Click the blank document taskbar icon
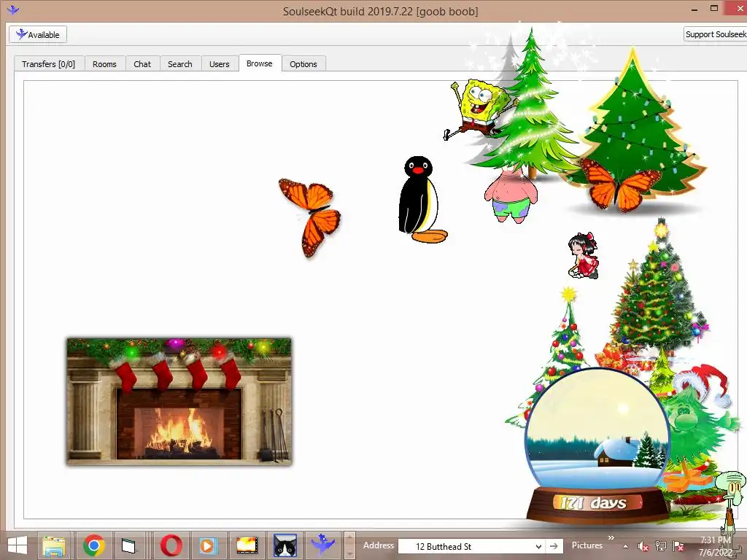 click(128, 545)
